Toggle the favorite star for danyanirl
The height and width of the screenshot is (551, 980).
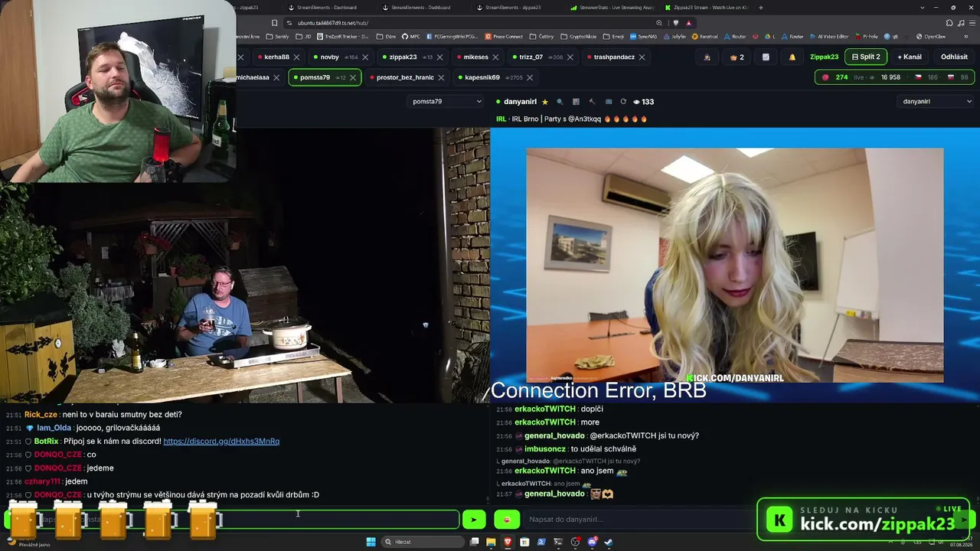coord(545,102)
